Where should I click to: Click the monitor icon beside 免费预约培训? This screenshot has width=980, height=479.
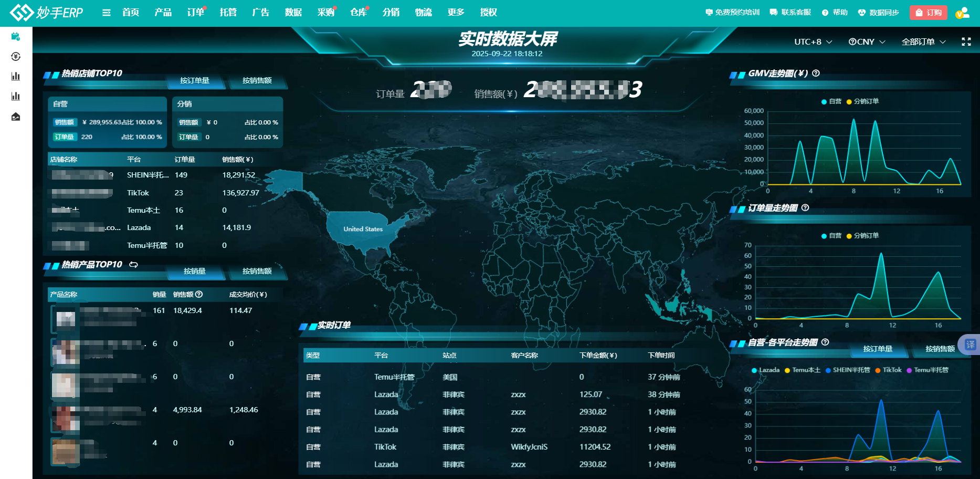[709, 13]
